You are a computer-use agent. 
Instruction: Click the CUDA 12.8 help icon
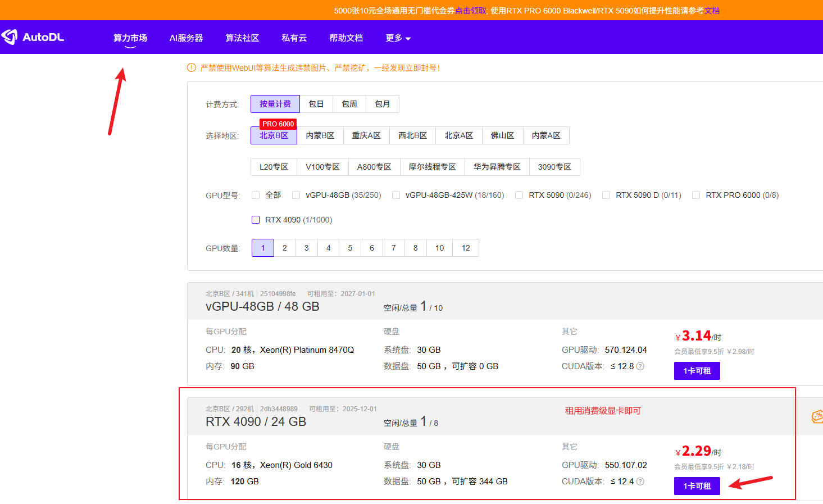(x=640, y=366)
